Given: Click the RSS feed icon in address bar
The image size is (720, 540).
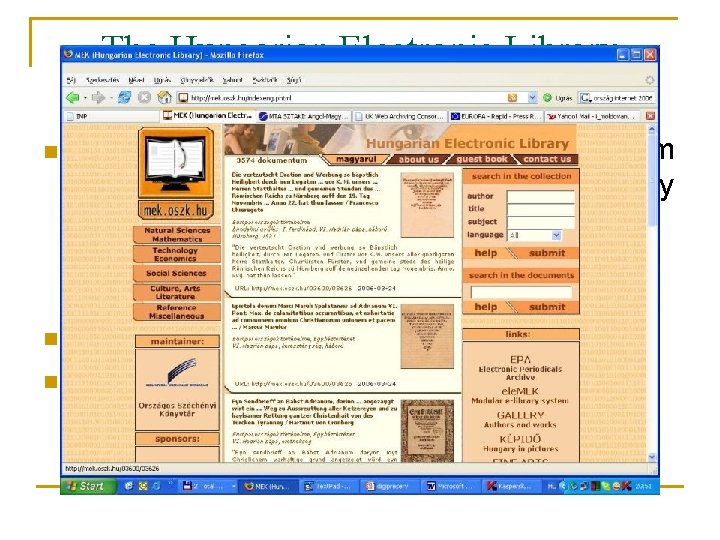Looking at the screenshot, I should (x=512, y=98).
